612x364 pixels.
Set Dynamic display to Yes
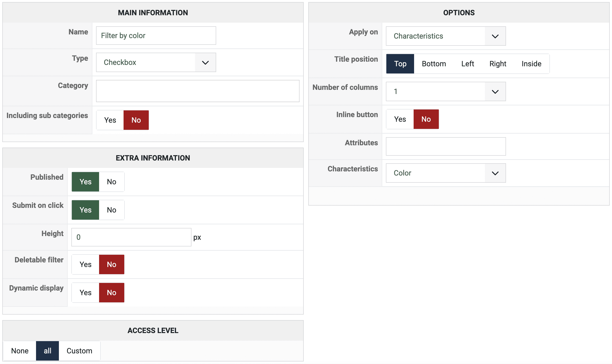85,293
